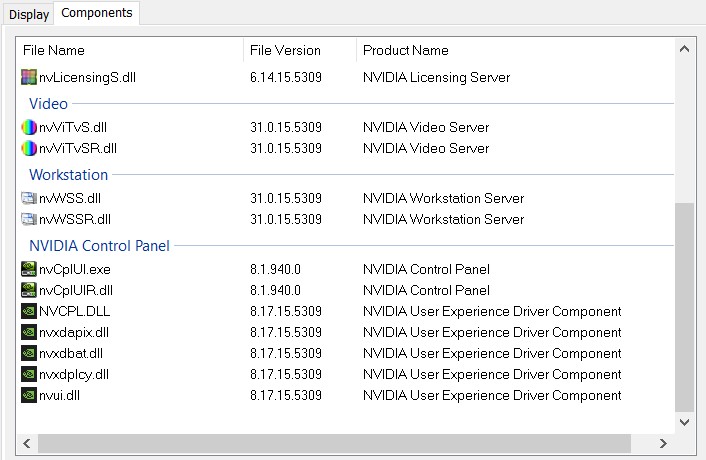Select the nvui.dll file name

pyautogui.click(x=59, y=396)
